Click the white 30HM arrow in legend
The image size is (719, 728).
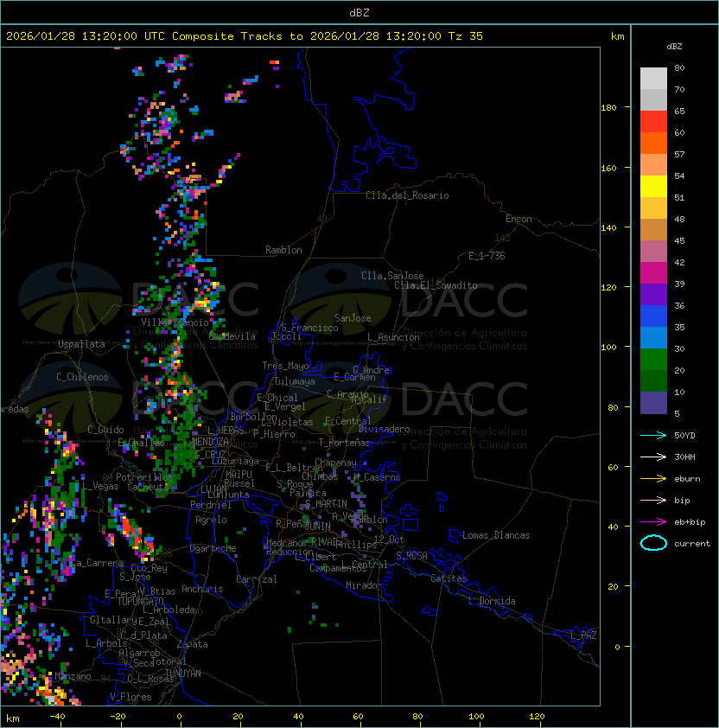[653, 457]
